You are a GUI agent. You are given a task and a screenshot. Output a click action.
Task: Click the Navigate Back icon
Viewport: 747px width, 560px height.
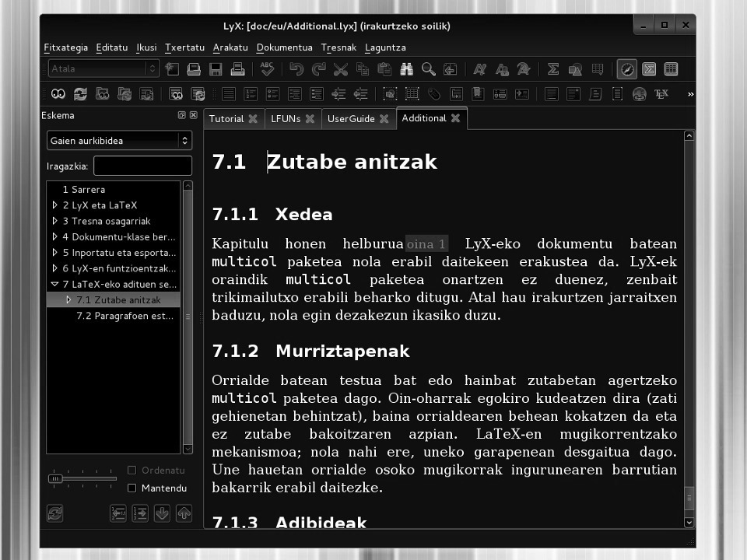pyautogui.click(x=451, y=69)
